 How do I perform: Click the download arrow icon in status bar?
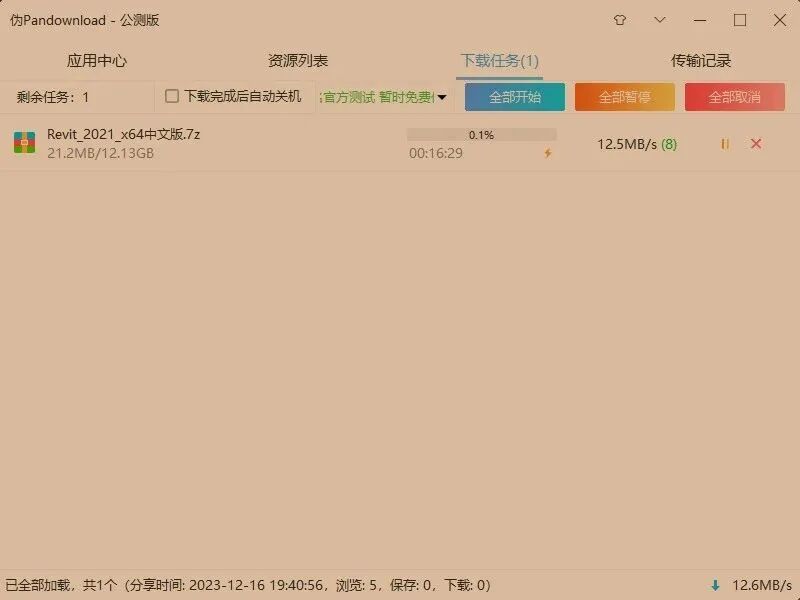[715, 585]
